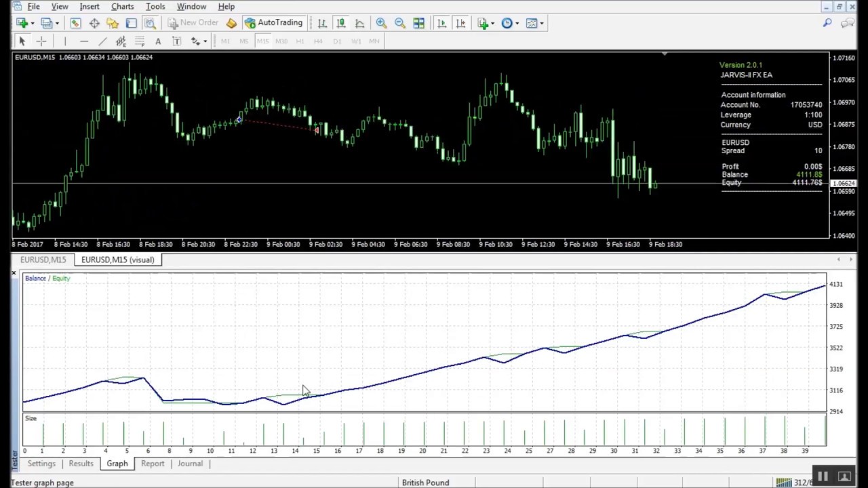Expand the Indicators dropdown arrow
Screen dimensions: 868x488
[x=492, y=23]
